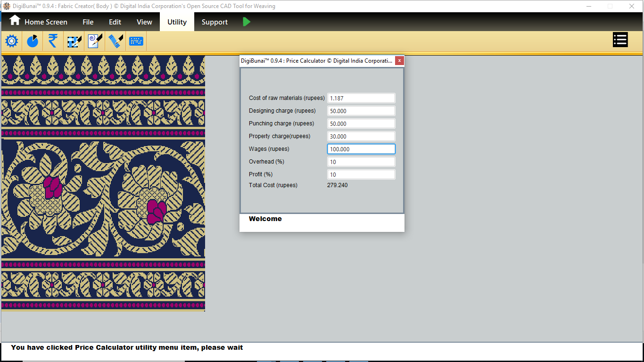Focus the Designing charge input field

pos(361,111)
